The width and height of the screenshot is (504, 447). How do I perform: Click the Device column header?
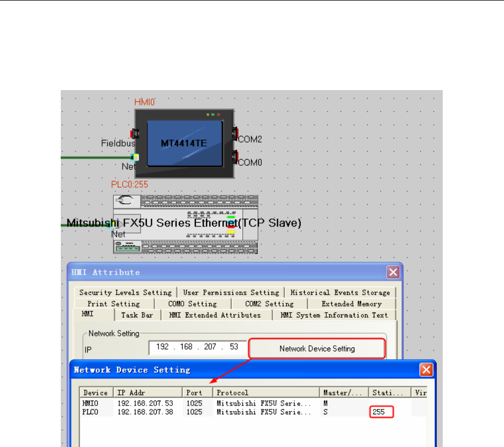coord(96,393)
